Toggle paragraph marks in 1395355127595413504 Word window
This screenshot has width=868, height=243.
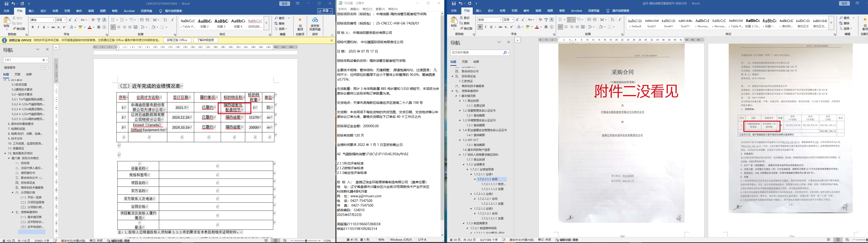pyautogui.click(x=172, y=20)
